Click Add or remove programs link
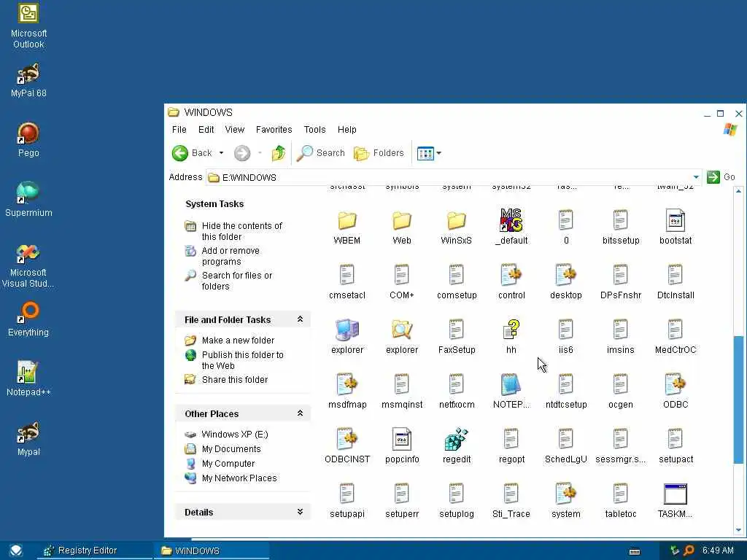The image size is (747, 560). click(x=231, y=256)
